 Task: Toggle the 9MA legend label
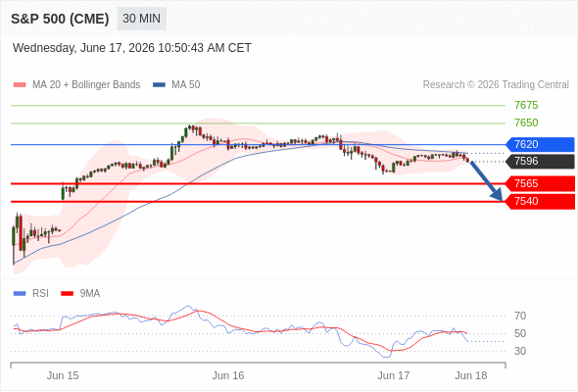tap(90, 294)
